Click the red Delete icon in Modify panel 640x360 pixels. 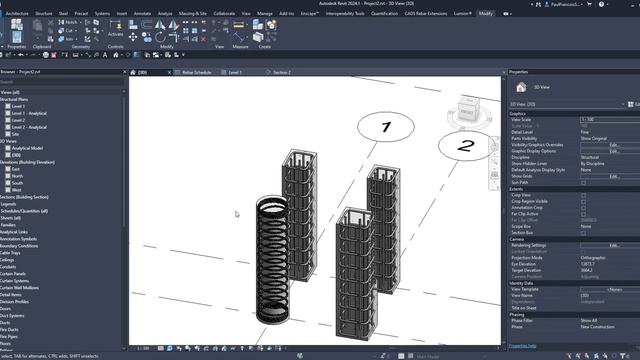pos(203,39)
